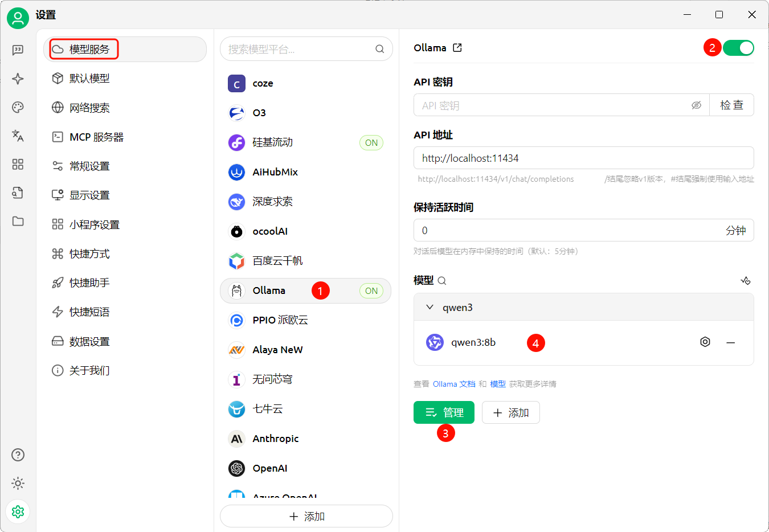Click 添加 provider button at list bottom
769x532 pixels.
pyautogui.click(x=306, y=516)
